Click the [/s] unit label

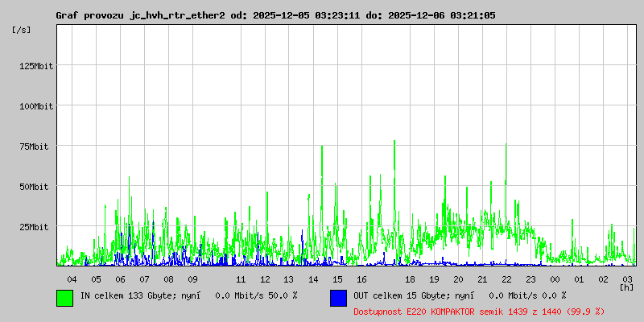pos(22,29)
